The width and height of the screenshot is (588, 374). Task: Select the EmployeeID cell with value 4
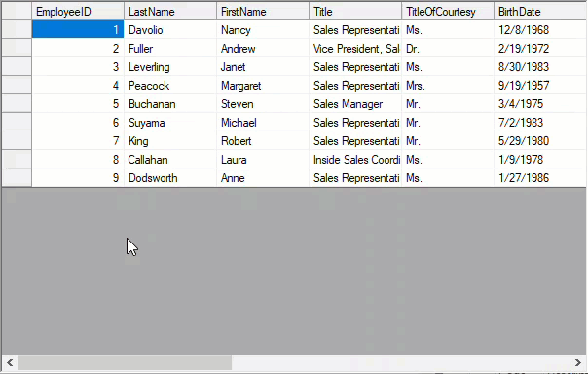pyautogui.click(x=78, y=86)
